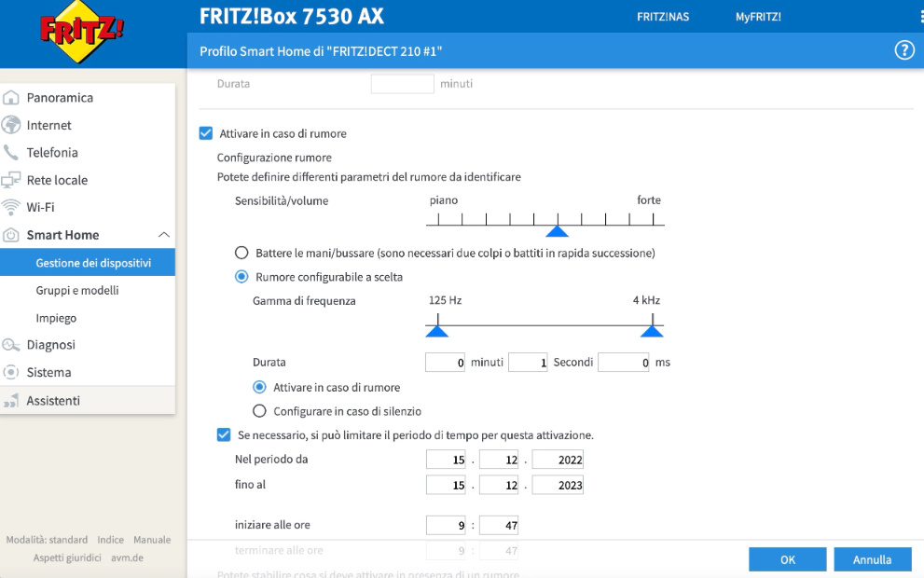Click the Rete locale monitors icon
The width and height of the screenshot is (924, 578).
pyautogui.click(x=11, y=180)
